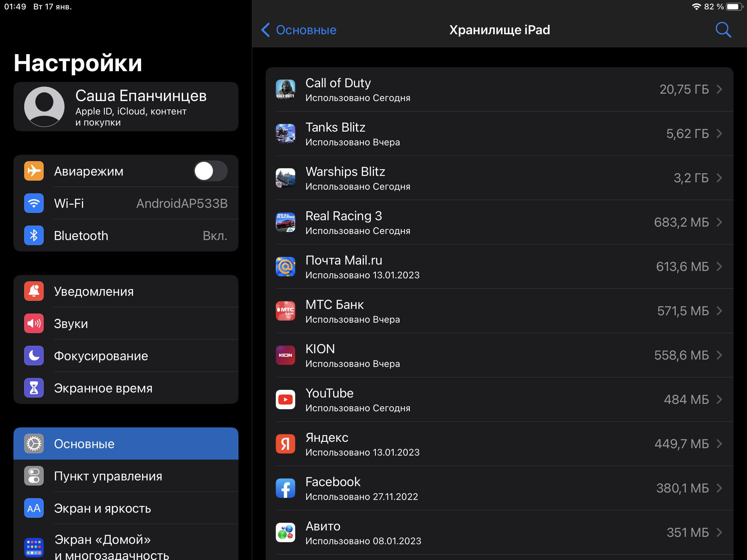Tap the Bluetooth settings icon
The height and width of the screenshot is (560, 747).
click(34, 235)
